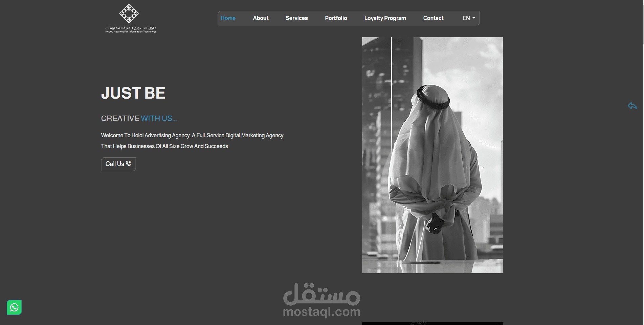Navigate to Loyalty Program
Viewport: 644px width, 325px height.
[x=385, y=18]
